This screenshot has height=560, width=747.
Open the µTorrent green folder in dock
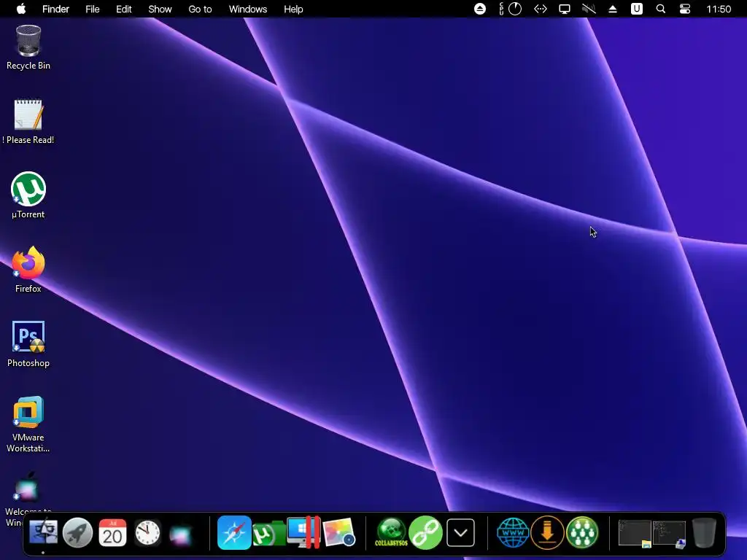pyautogui.click(x=268, y=533)
